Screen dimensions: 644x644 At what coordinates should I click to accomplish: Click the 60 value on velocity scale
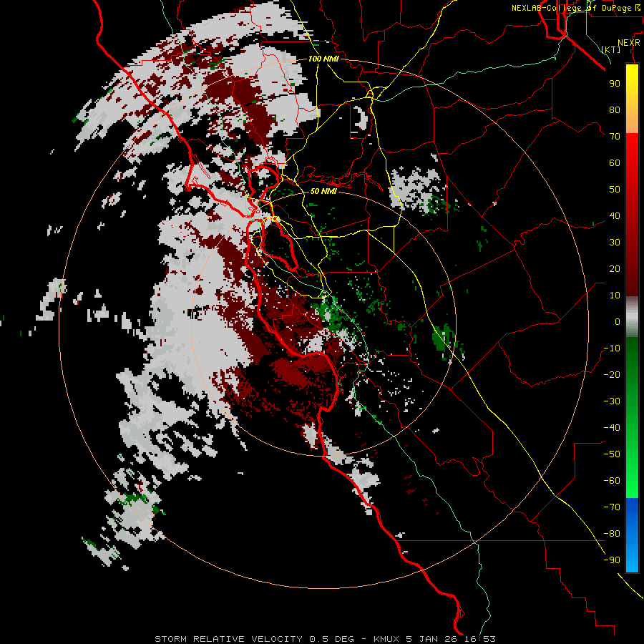tap(615, 163)
